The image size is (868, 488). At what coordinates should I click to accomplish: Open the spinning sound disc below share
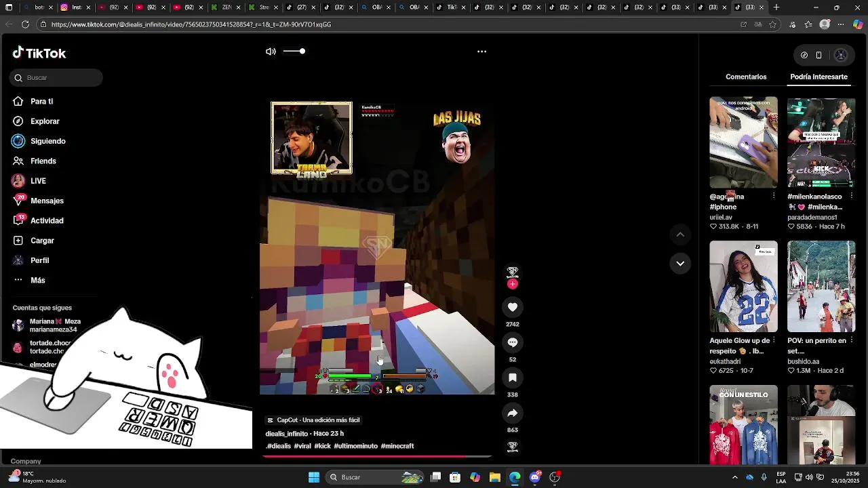point(513,447)
